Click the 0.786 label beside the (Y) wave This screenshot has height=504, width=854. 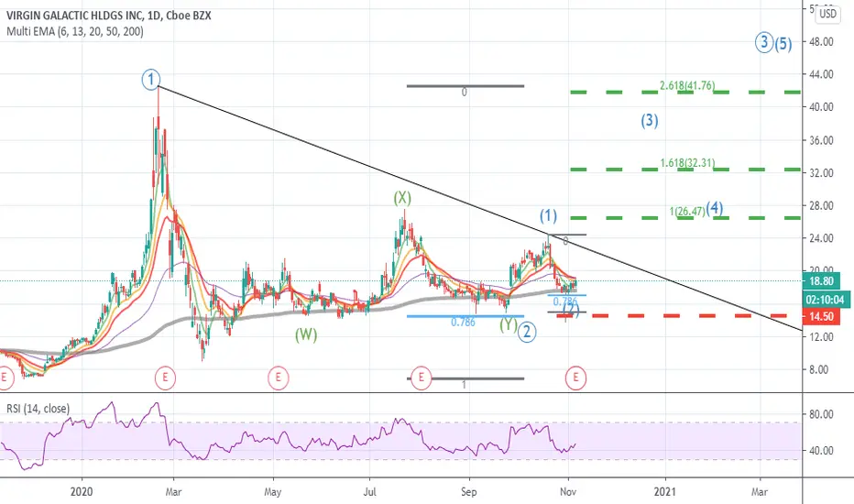[x=463, y=323]
